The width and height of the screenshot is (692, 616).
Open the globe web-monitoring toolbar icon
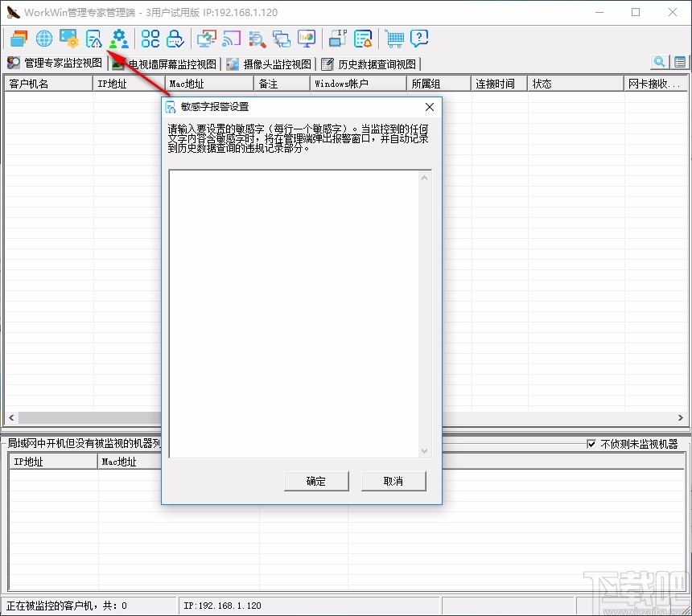(x=44, y=39)
